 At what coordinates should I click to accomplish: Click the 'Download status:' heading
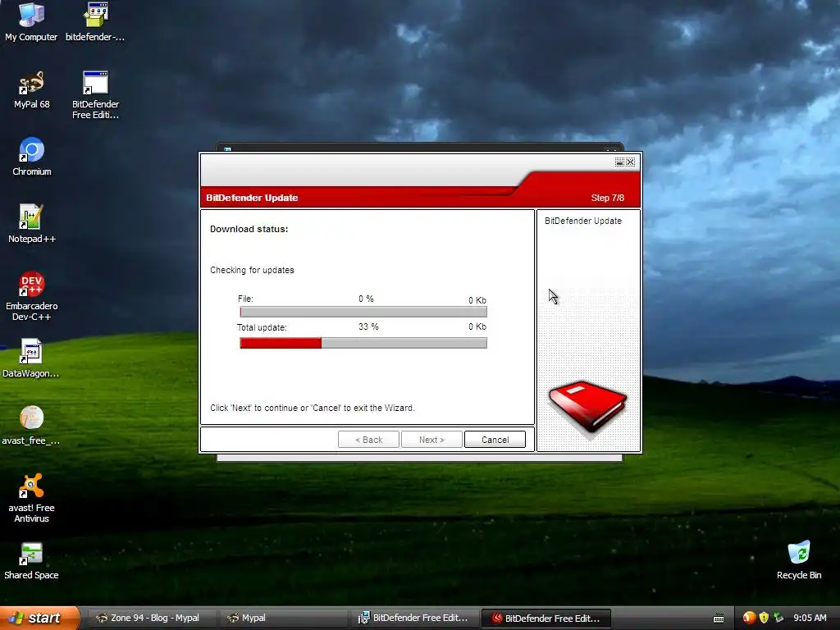(x=249, y=229)
